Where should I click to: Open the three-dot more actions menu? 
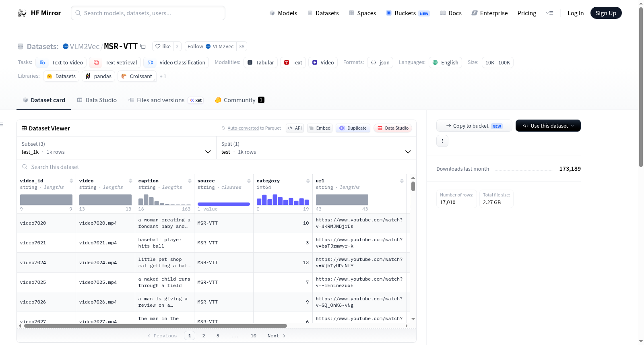point(442,141)
